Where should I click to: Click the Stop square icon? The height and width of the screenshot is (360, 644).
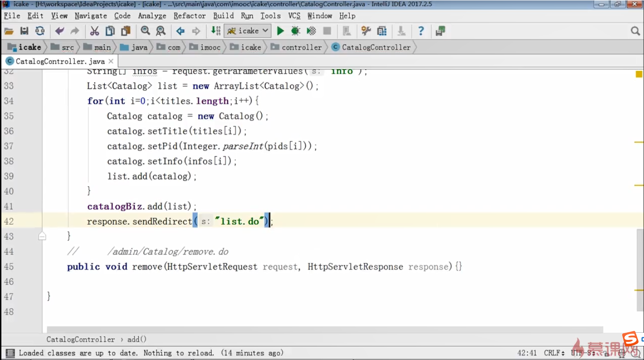[x=327, y=31]
